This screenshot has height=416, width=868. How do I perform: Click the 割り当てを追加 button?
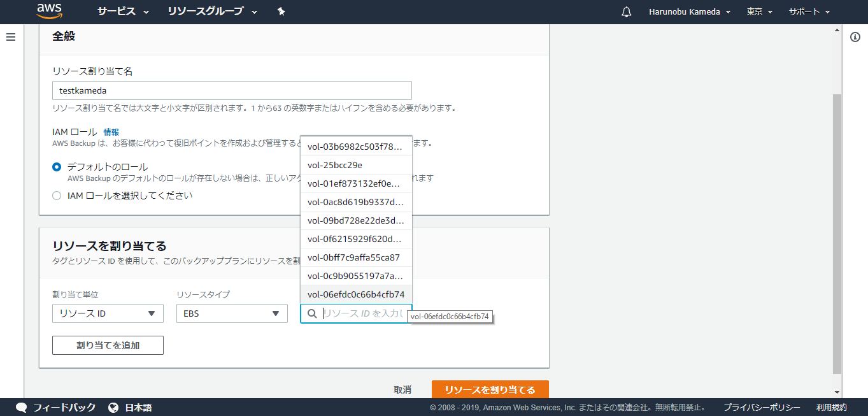[108, 345]
